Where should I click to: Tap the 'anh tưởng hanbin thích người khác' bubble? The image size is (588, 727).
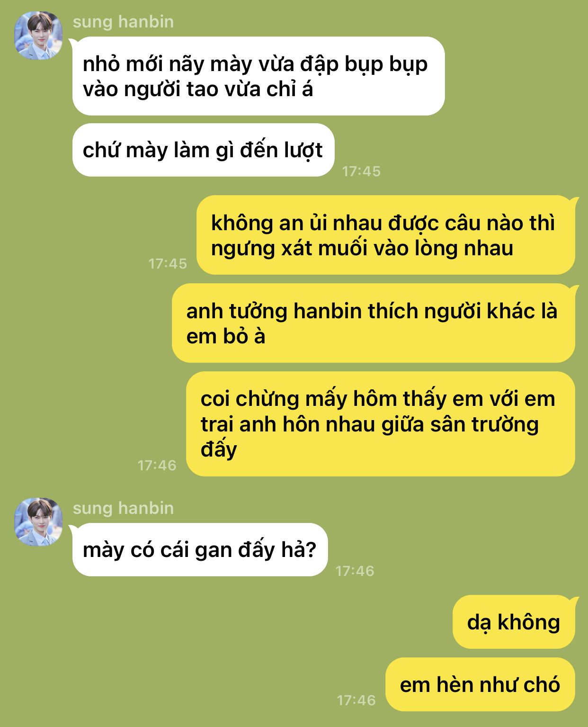point(374,323)
